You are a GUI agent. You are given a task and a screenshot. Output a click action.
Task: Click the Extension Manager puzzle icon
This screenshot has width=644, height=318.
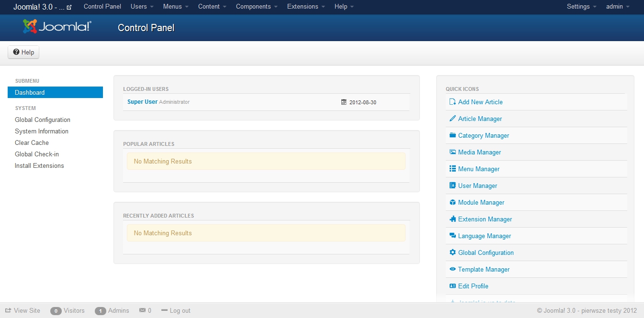(x=452, y=219)
